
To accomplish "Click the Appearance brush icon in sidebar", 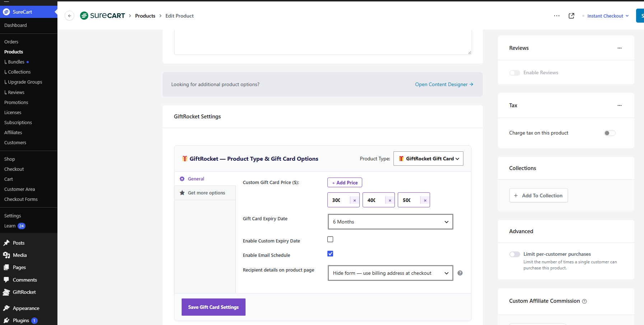I will (6, 308).
